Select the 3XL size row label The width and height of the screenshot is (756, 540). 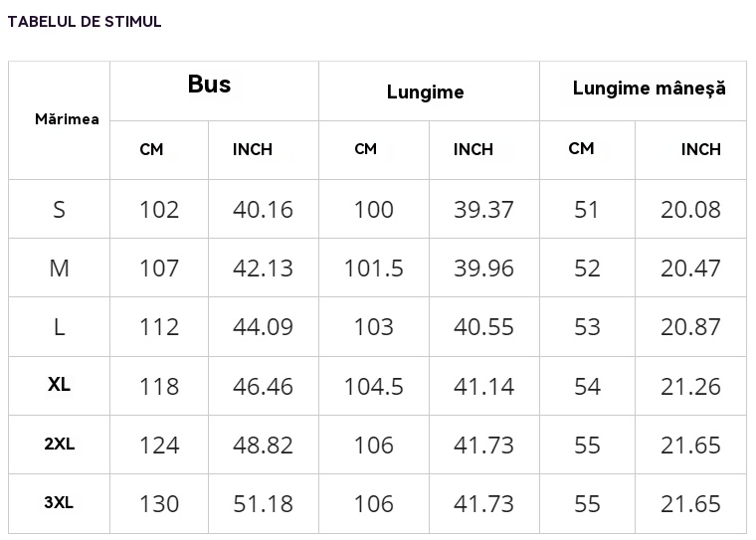click(x=59, y=502)
